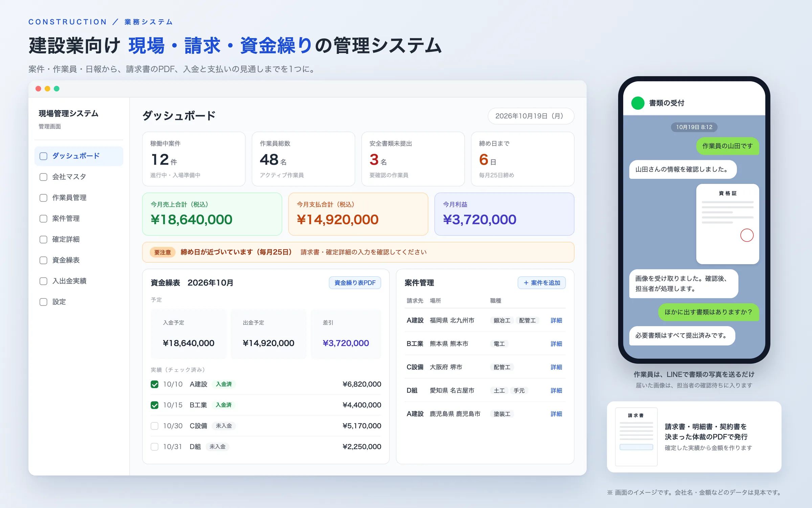This screenshot has height=508, width=812.
Task: Click the 資金繰り表PDF button
Action: tap(355, 283)
